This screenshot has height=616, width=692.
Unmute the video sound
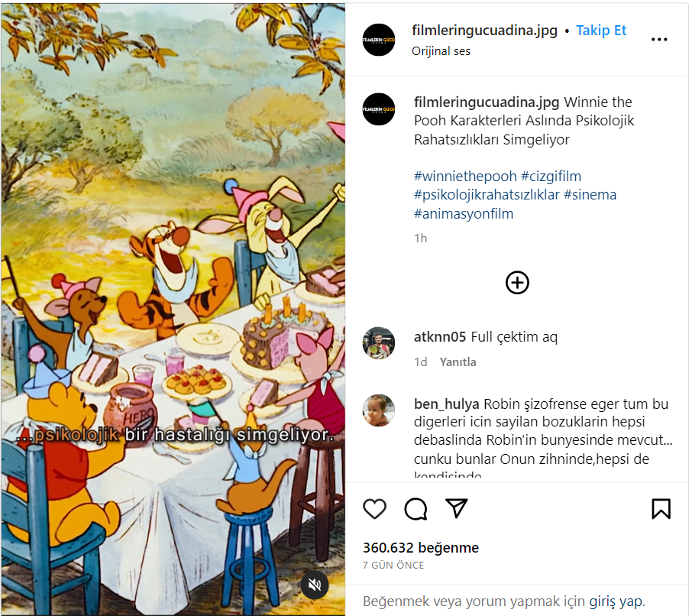pyautogui.click(x=314, y=585)
